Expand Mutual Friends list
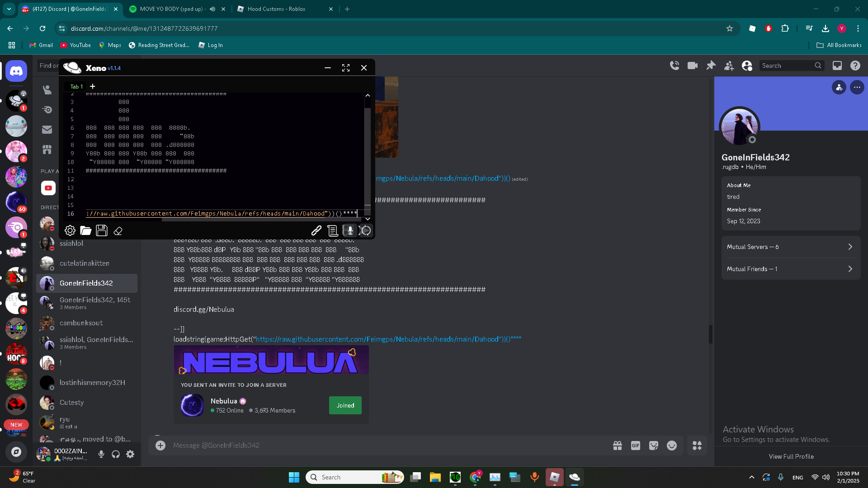This screenshot has height=488, width=868. point(790,269)
